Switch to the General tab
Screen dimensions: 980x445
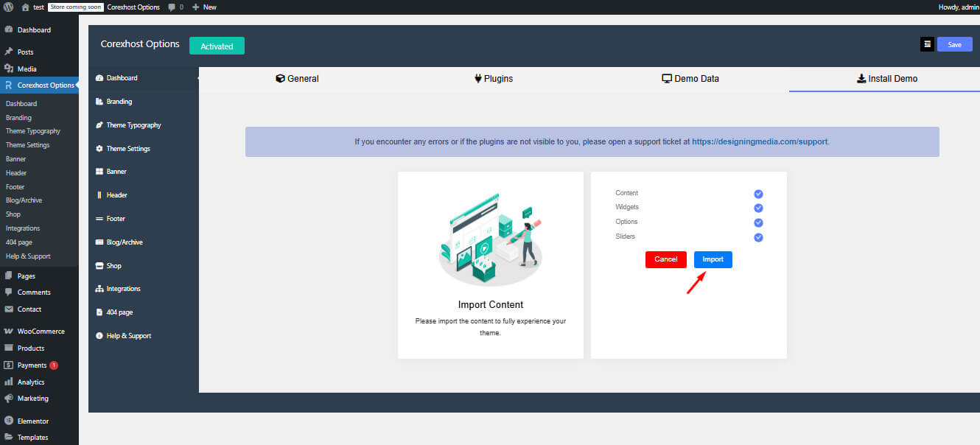click(297, 78)
